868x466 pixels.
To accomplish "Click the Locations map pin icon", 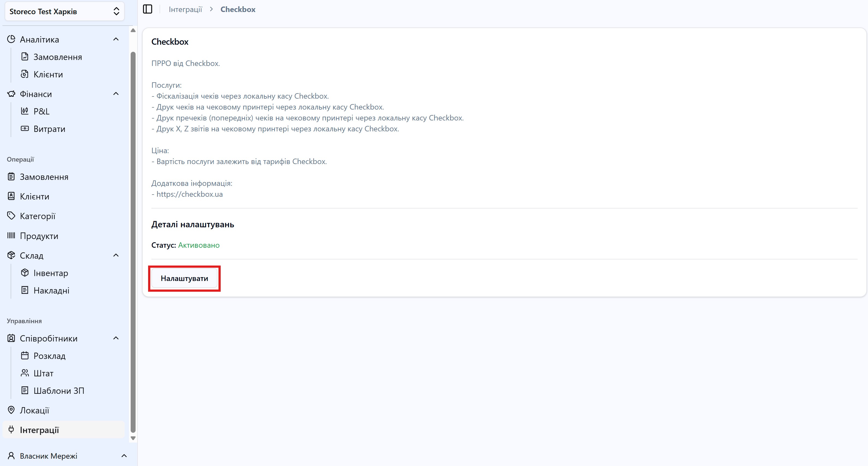I will tap(11, 410).
